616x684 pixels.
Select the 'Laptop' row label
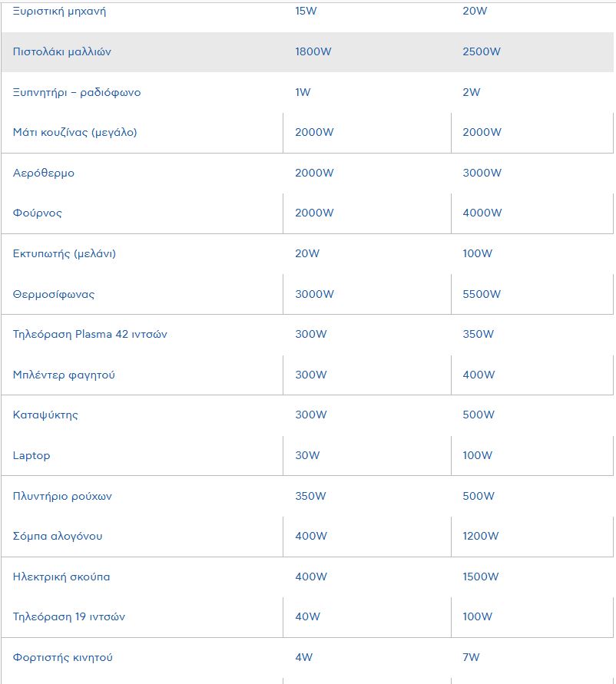point(31,456)
